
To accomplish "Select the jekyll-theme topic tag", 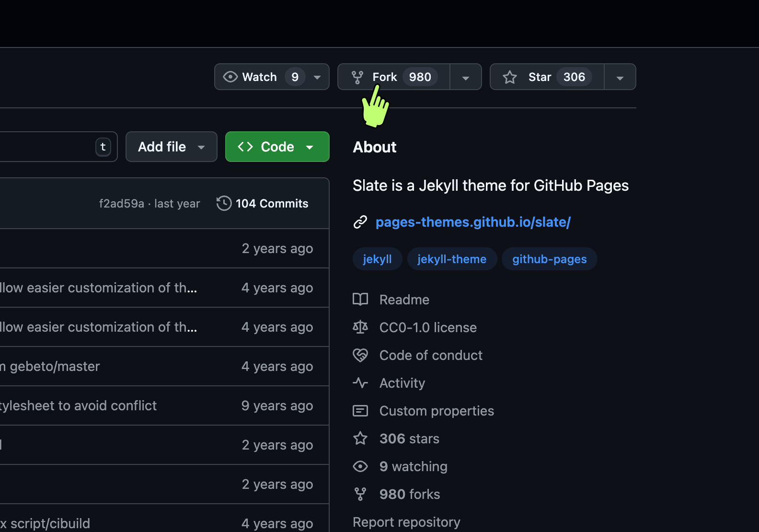I will click(x=452, y=259).
